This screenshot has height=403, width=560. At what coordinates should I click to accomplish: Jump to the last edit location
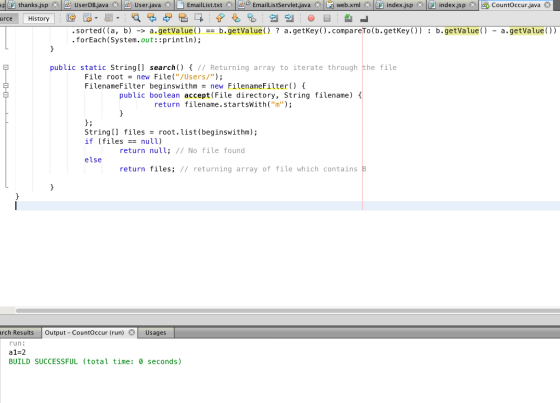(x=71, y=18)
